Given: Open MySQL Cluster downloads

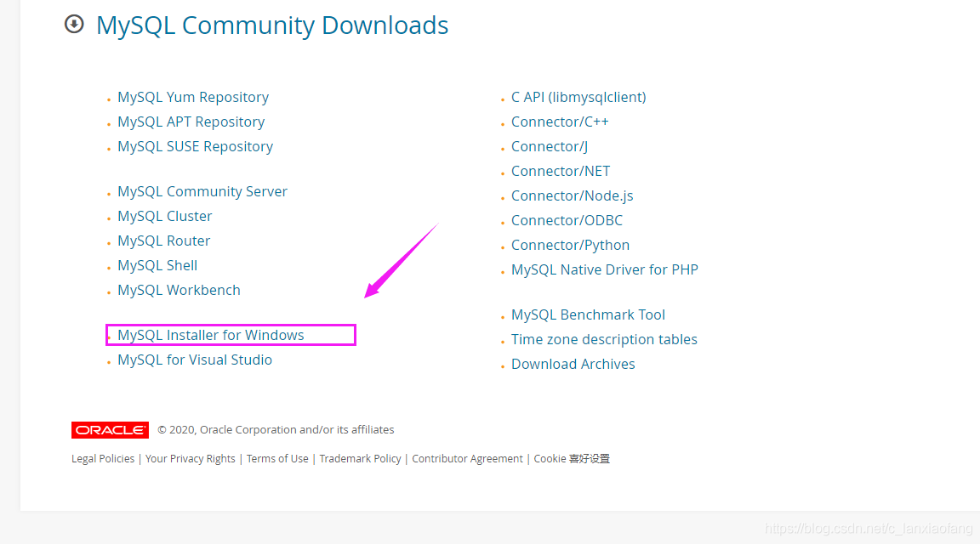Looking at the screenshot, I should [x=165, y=216].
